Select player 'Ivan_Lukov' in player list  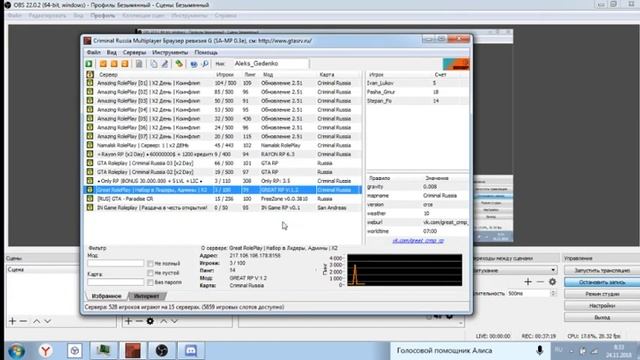[x=417, y=83]
